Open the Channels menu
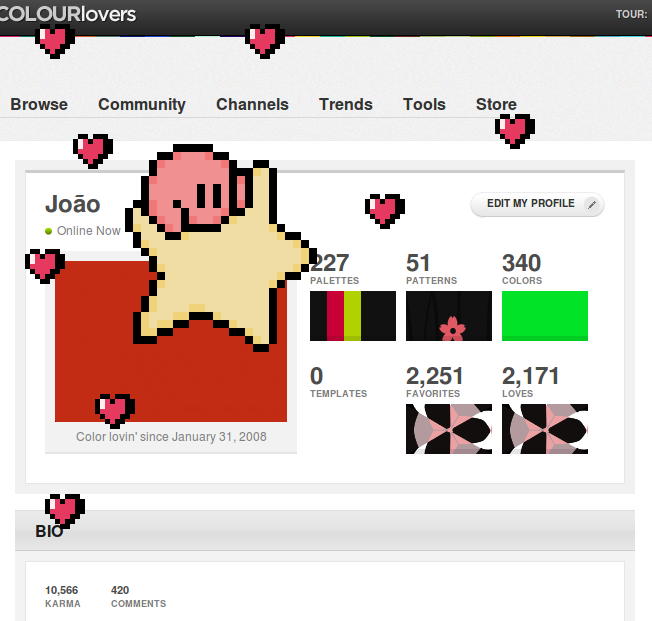 252,104
